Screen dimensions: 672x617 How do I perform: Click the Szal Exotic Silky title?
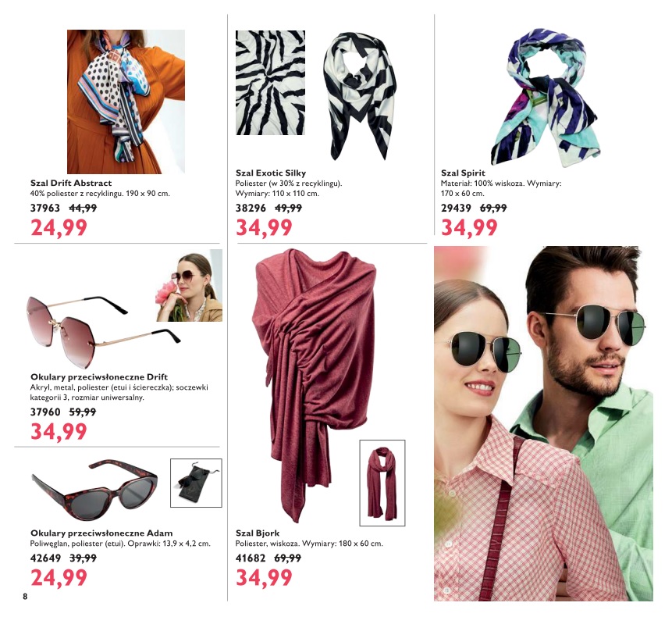click(271, 173)
